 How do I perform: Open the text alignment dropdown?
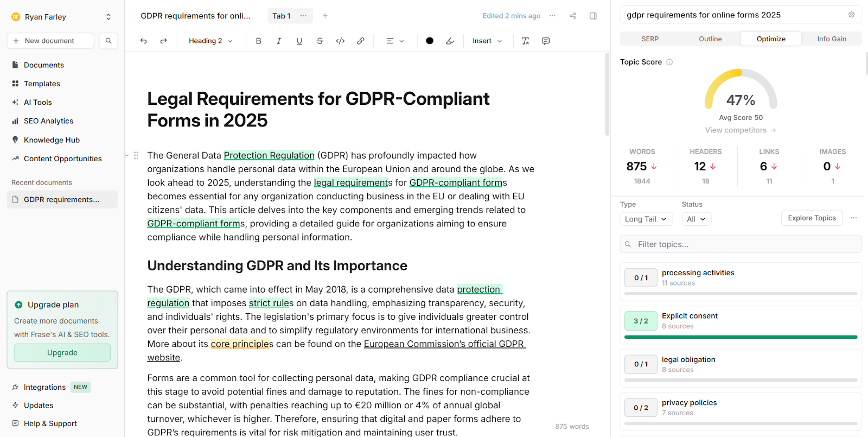[x=395, y=41]
